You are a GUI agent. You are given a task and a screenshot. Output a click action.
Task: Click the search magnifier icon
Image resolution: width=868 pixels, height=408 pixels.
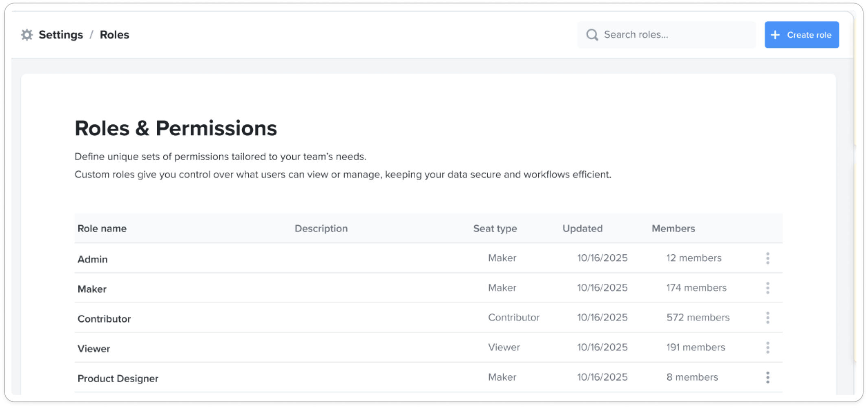tap(592, 35)
